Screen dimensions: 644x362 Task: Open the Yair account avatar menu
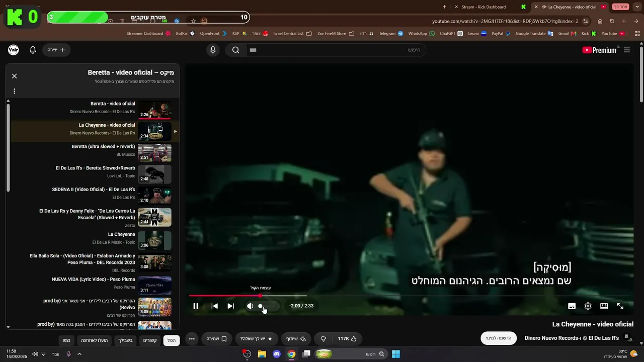click(13, 50)
